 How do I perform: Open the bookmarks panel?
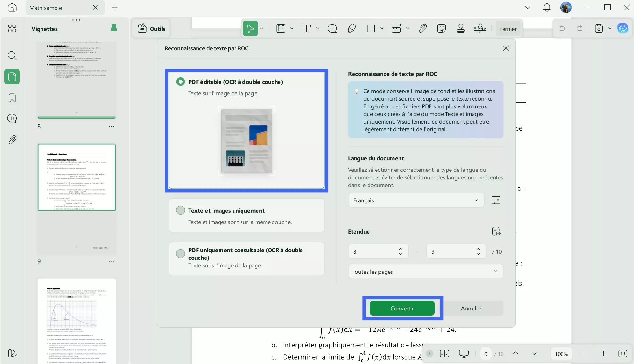click(x=12, y=98)
